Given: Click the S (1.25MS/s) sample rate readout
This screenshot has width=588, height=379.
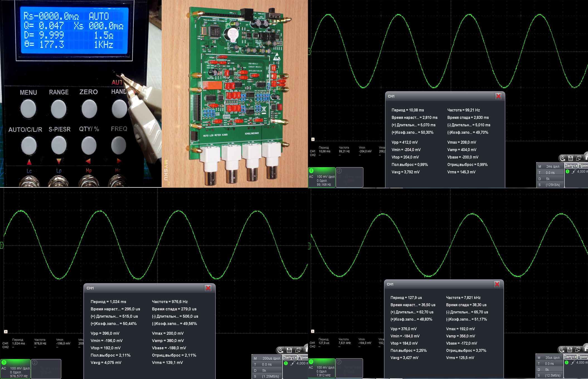Looking at the screenshot, I should coord(268,376).
